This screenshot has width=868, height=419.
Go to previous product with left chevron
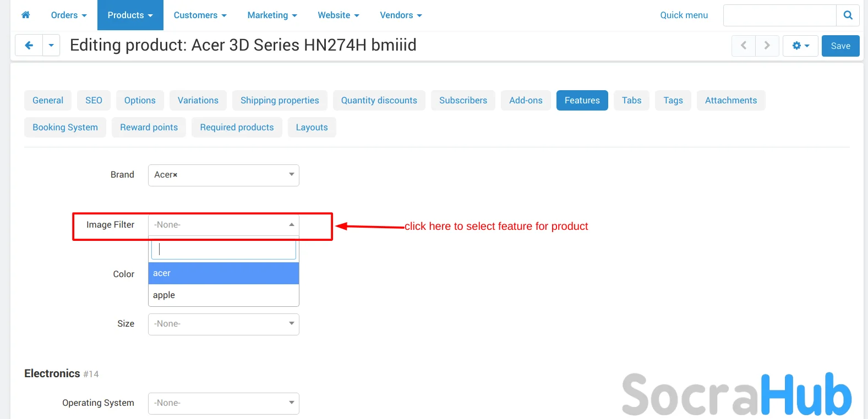(744, 46)
